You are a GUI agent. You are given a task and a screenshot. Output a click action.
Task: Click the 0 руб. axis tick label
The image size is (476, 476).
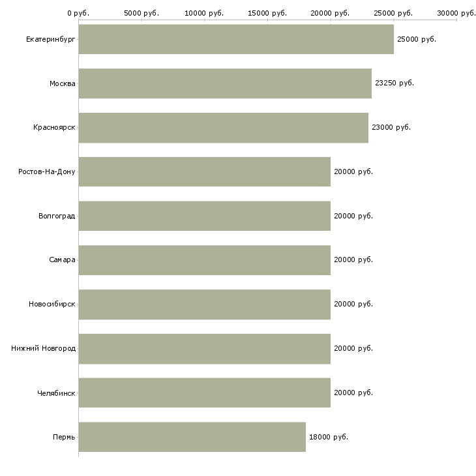point(78,13)
